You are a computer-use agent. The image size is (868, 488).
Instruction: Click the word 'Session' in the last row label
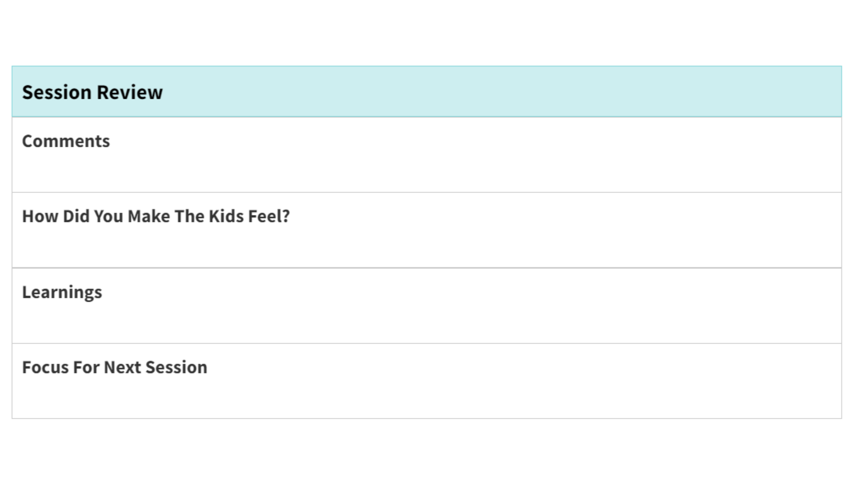[176, 367]
